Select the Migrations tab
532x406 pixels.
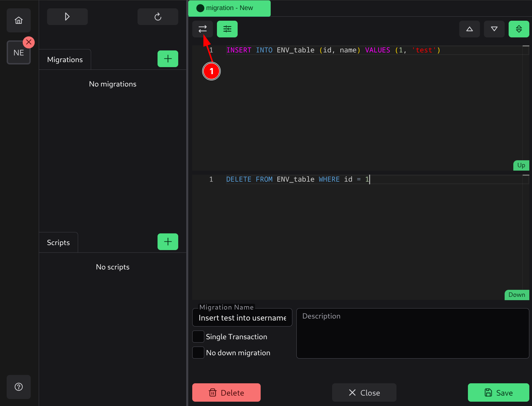(x=65, y=60)
